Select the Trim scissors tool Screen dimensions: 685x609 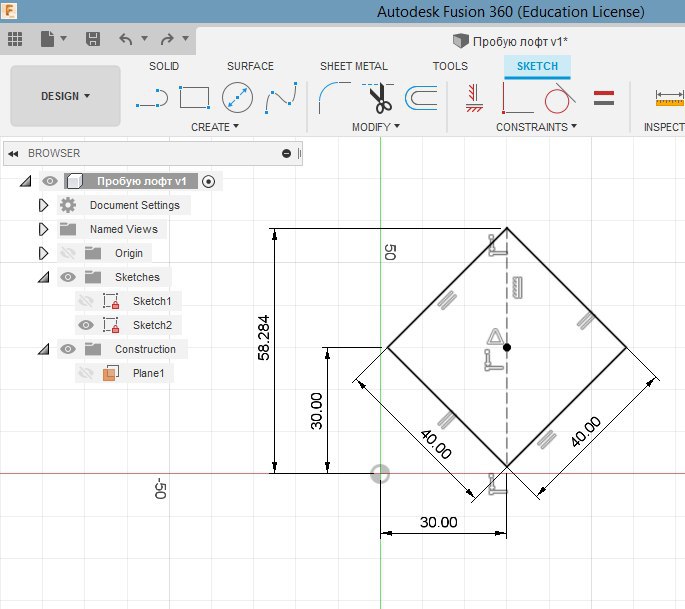[379, 98]
